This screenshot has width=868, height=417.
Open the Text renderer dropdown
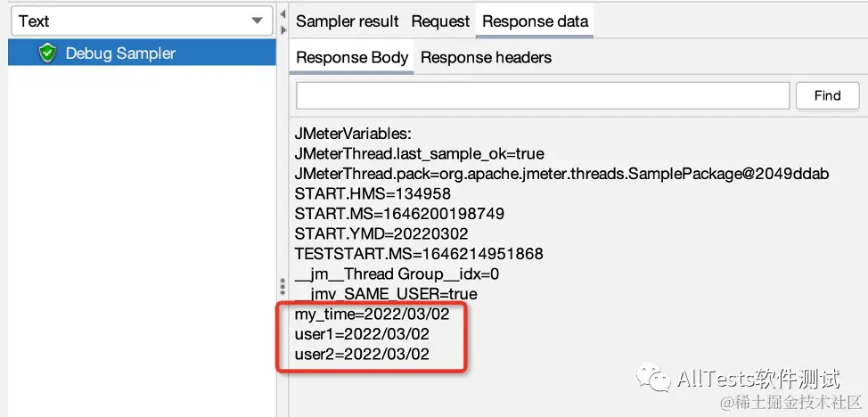142,21
